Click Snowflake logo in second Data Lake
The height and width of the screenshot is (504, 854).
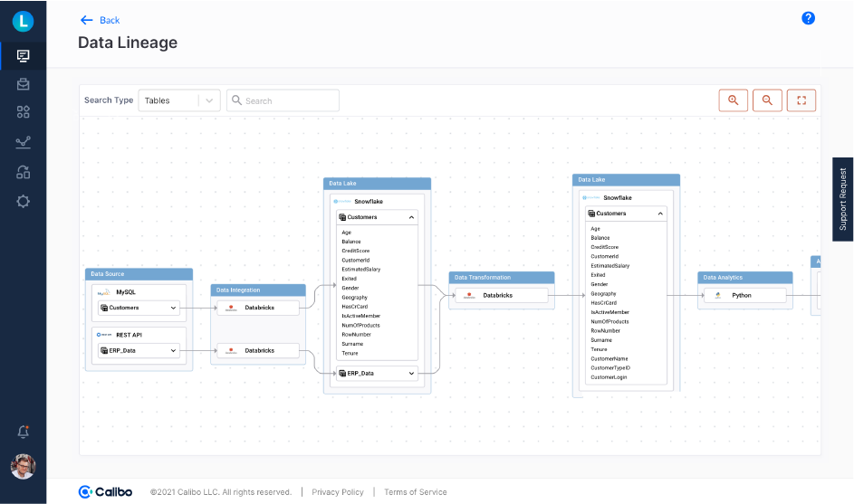(x=591, y=197)
